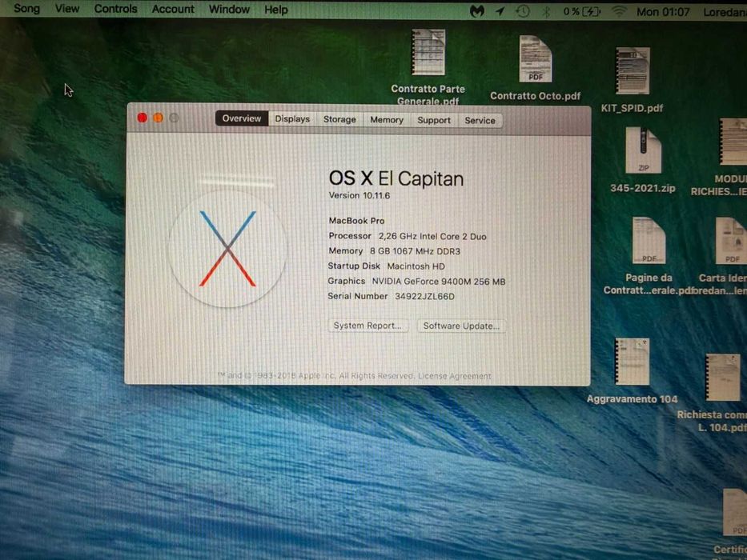The image size is (747, 560).
Task: Click the Loredana user name in menu bar
Action: pos(725,12)
